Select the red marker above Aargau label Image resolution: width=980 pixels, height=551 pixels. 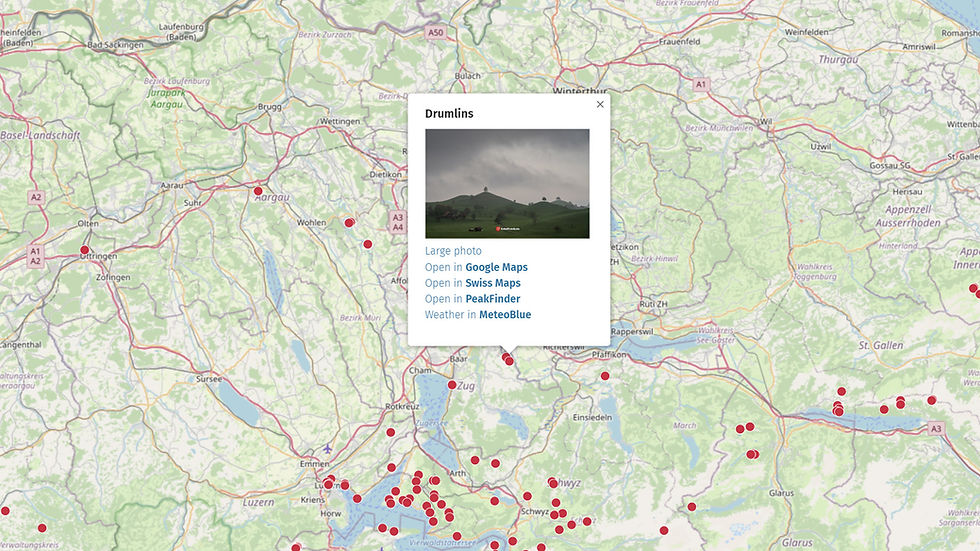[258, 191]
